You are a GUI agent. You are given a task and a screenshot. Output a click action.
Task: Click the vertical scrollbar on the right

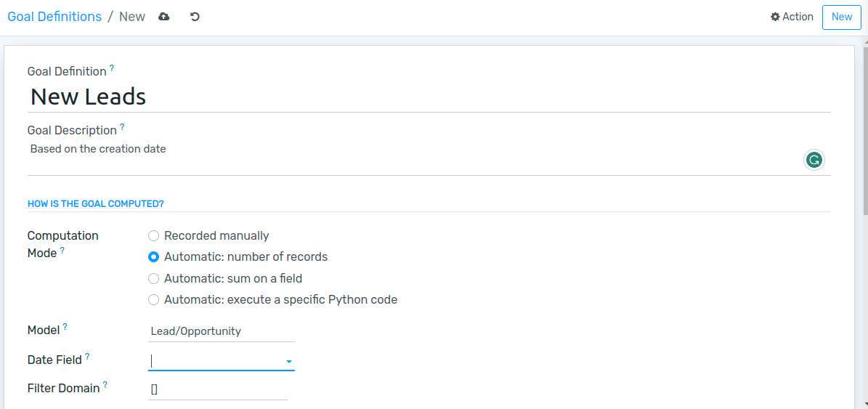click(x=864, y=133)
